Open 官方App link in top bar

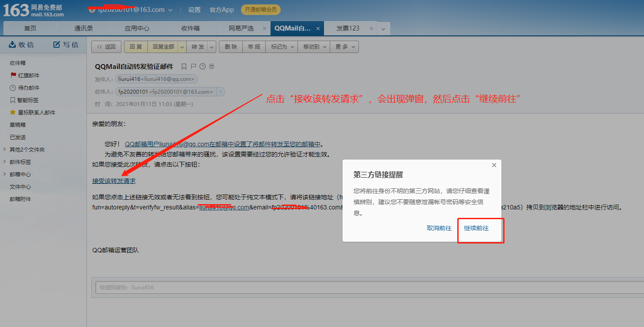point(222,10)
